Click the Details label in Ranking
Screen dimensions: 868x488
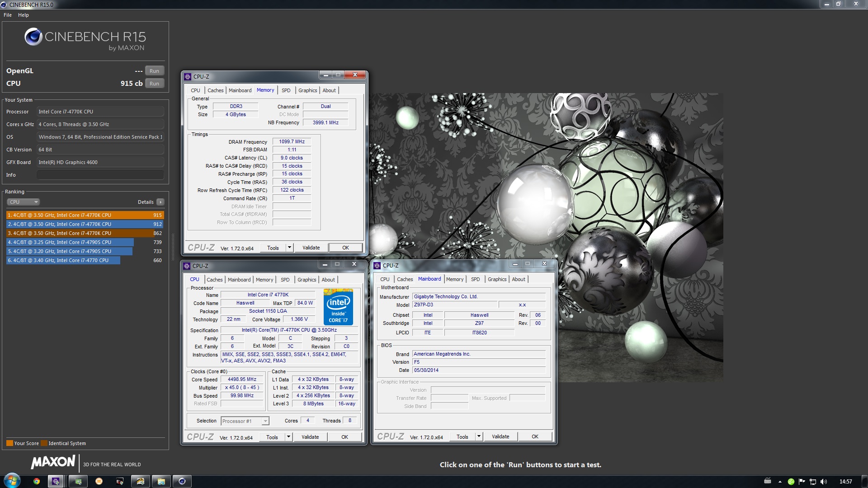pyautogui.click(x=146, y=202)
